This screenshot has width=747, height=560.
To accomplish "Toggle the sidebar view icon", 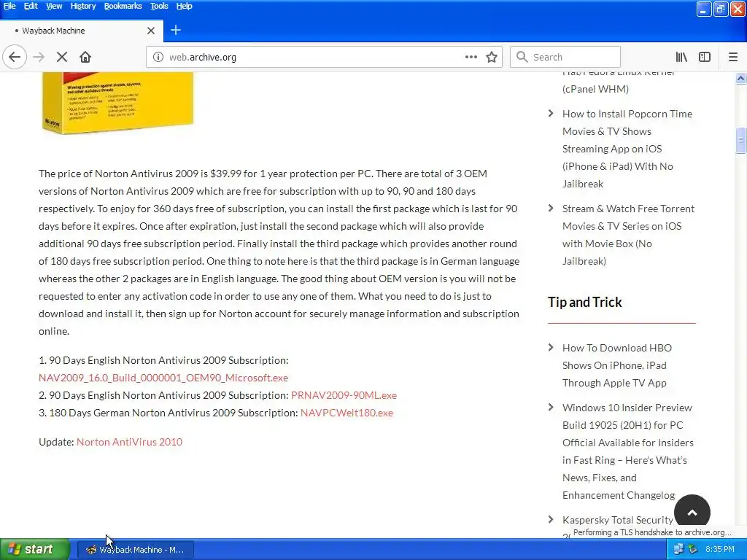I will 705,57.
